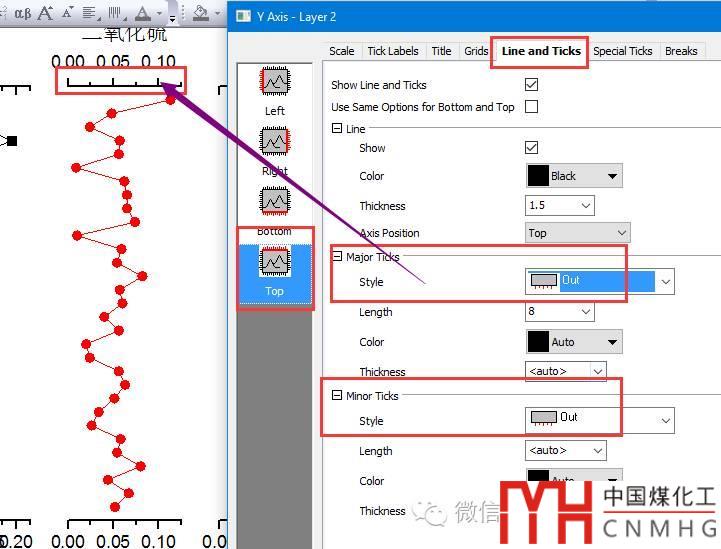Click the top axis line in the graph
This screenshot has height=549, width=721.
click(x=124, y=85)
